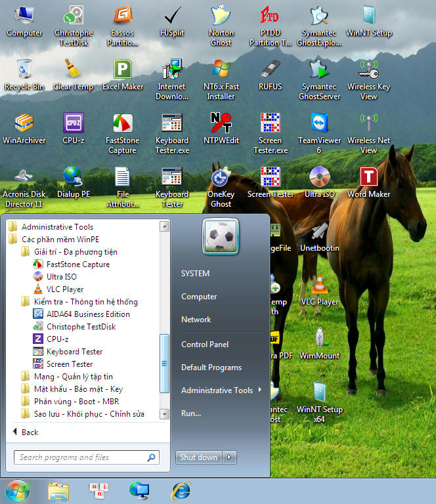Screen dimensions: 436x504
Task: Open WinNT Setup x64 desktop icon
Action: point(319,402)
